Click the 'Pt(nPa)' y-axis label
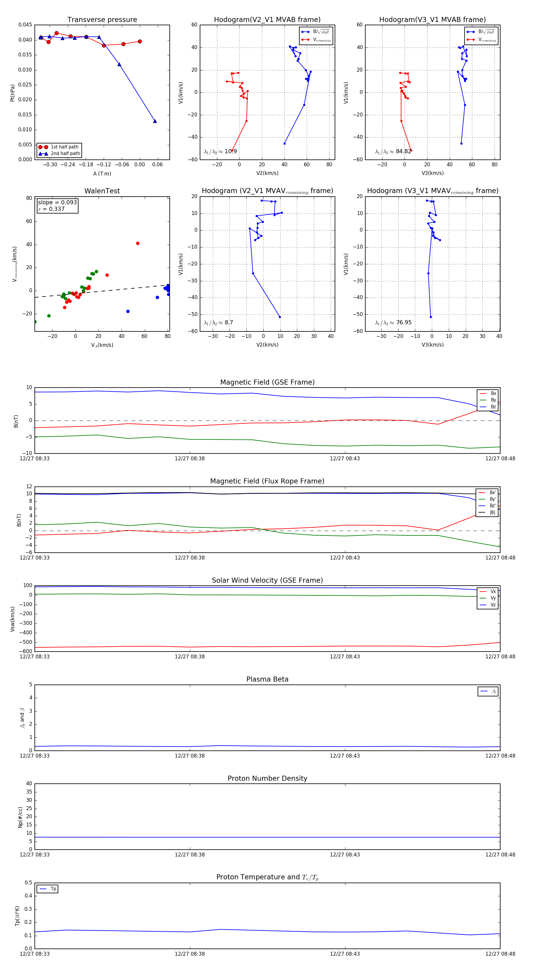Screen dimensions: 535x980 12,92
